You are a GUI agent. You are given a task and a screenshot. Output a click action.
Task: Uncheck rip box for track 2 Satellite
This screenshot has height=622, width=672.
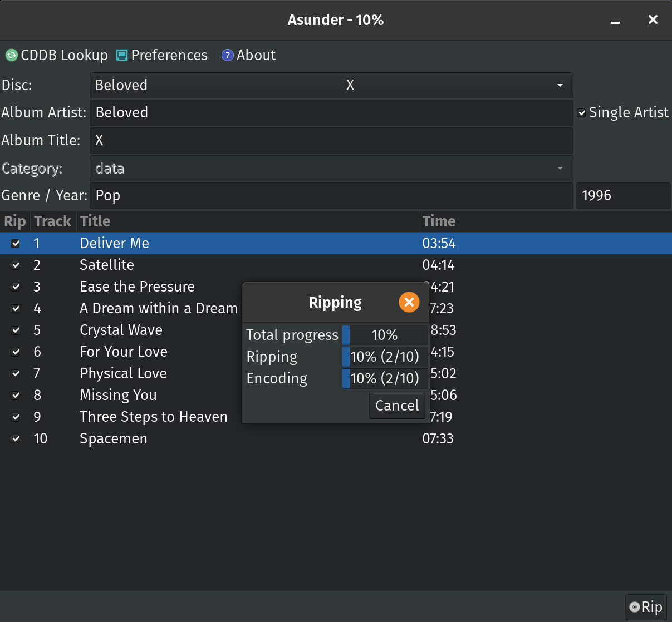tap(16, 265)
